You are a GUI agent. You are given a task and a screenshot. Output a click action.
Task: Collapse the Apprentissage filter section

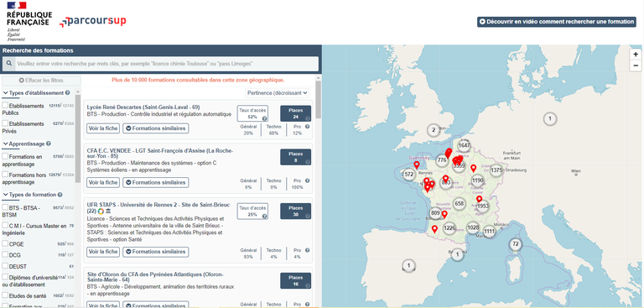6,144
